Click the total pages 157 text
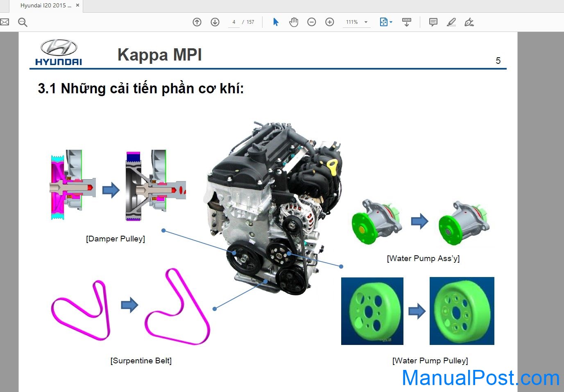Image resolution: width=564 pixels, height=392 pixels. 250,22
